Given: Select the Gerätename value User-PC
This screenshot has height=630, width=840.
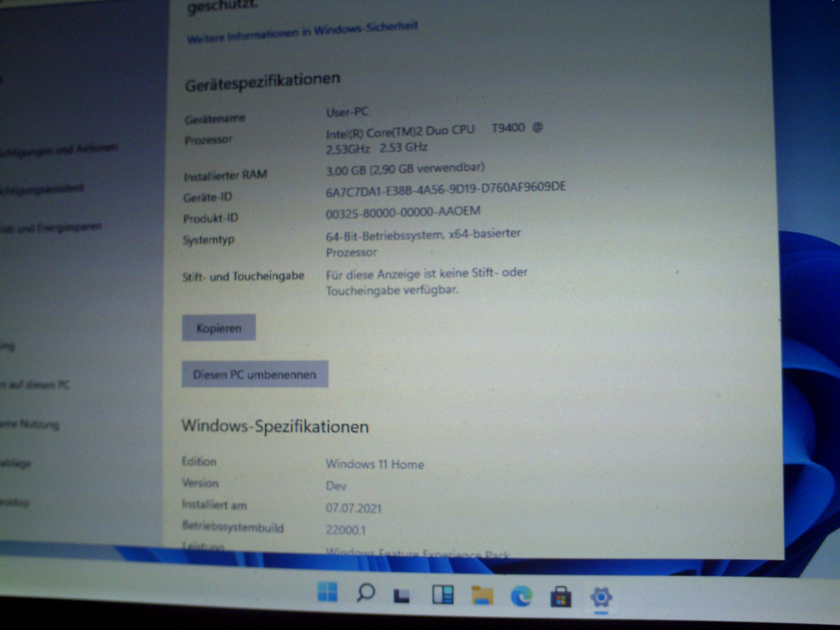Looking at the screenshot, I should [x=347, y=112].
